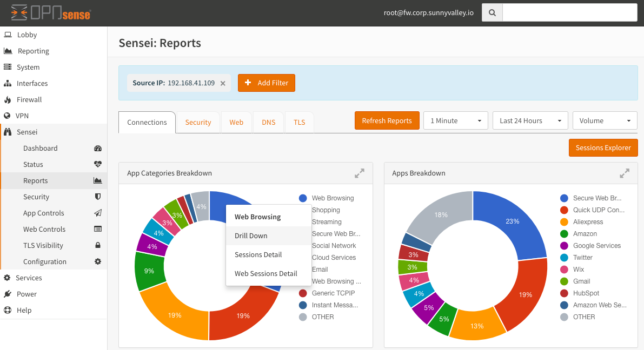Choose Sessions Detail from context menu
Image resolution: width=644 pixels, height=350 pixels.
269,254
